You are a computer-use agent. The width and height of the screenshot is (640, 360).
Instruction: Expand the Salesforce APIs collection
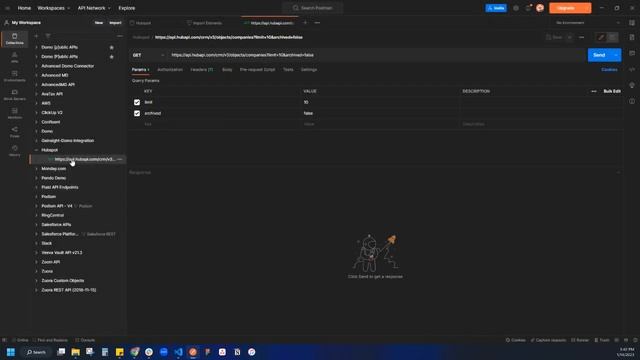(x=36, y=224)
